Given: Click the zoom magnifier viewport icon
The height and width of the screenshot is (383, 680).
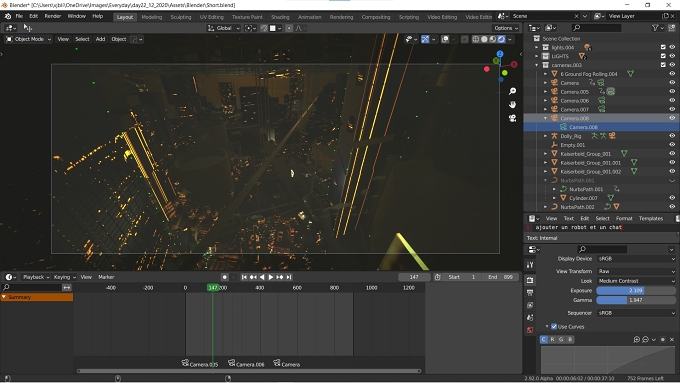Looking at the screenshot, I should [512, 91].
